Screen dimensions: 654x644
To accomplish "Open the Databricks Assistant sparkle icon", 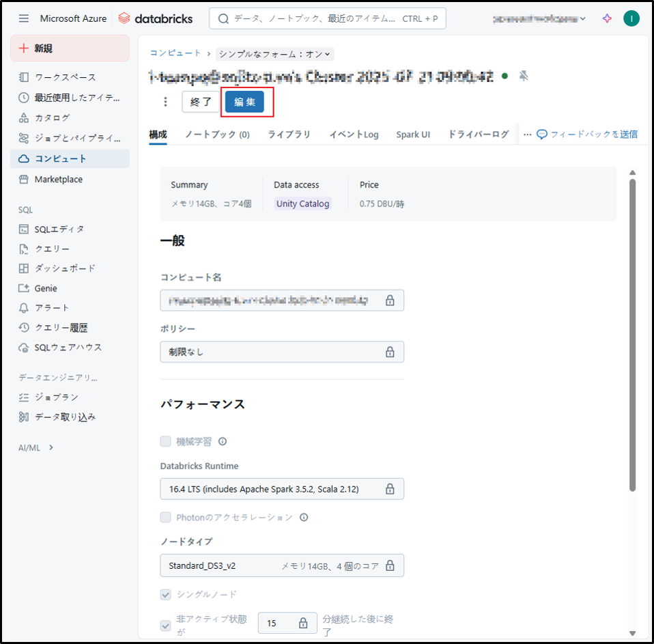I will 608,18.
